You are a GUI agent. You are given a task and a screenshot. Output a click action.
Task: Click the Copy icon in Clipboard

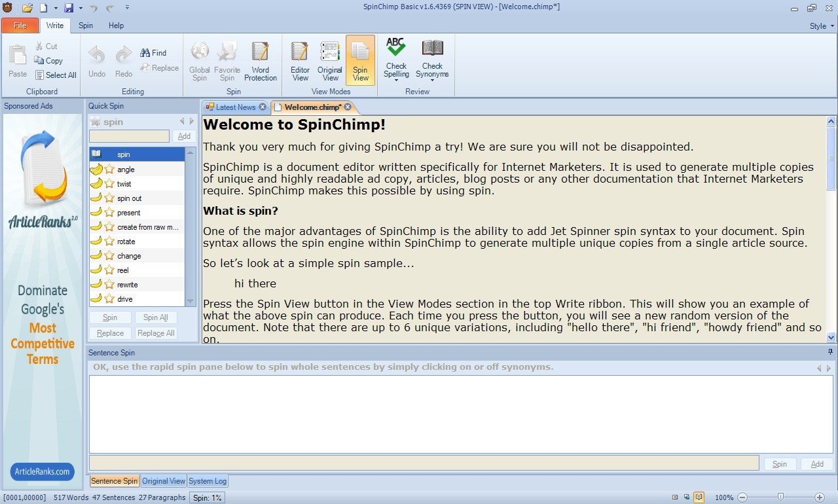point(39,61)
